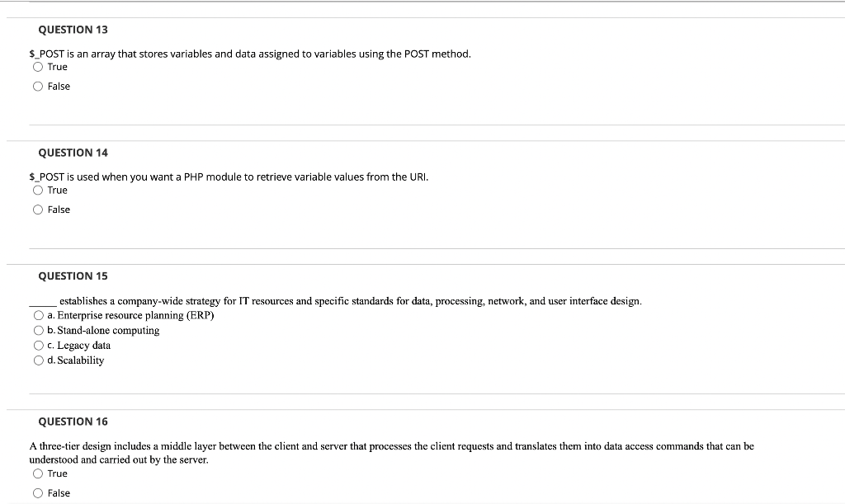Screen dimensions: 845x504
Task: Select answer c. Legacy data
Action: [x=37, y=345]
